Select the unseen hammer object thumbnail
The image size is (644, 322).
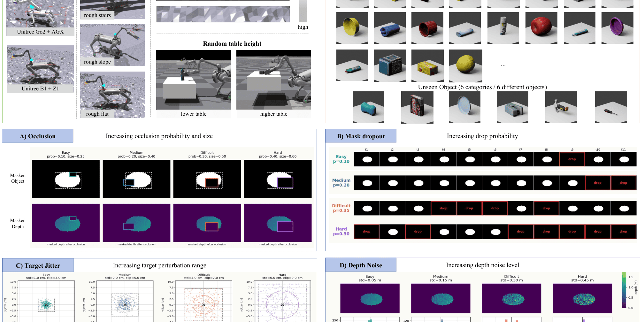click(x=561, y=107)
